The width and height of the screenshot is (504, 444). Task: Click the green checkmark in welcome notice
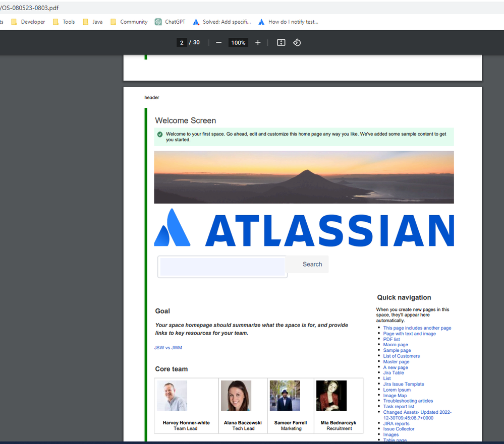click(x=160, y=134)
